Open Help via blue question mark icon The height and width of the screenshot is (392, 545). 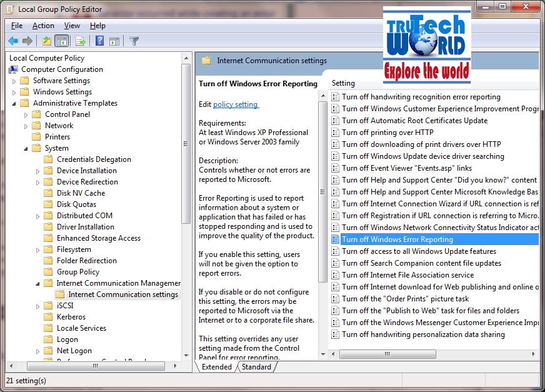click(x=99, y=41)
